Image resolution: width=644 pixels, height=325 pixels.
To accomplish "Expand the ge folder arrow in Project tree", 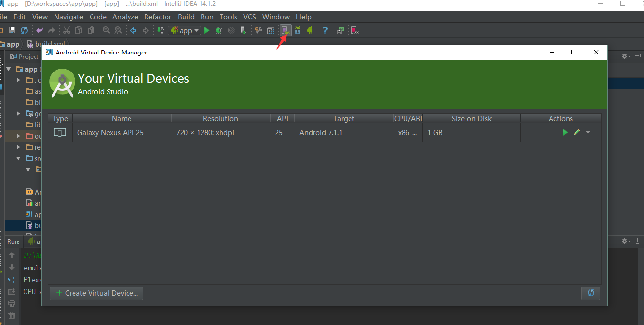I will [18, 113].
